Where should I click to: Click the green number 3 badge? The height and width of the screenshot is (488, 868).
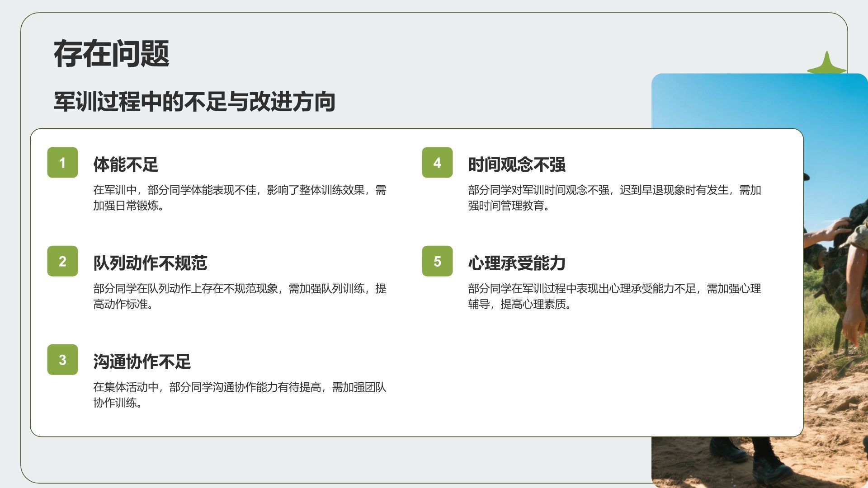(62, 360)
